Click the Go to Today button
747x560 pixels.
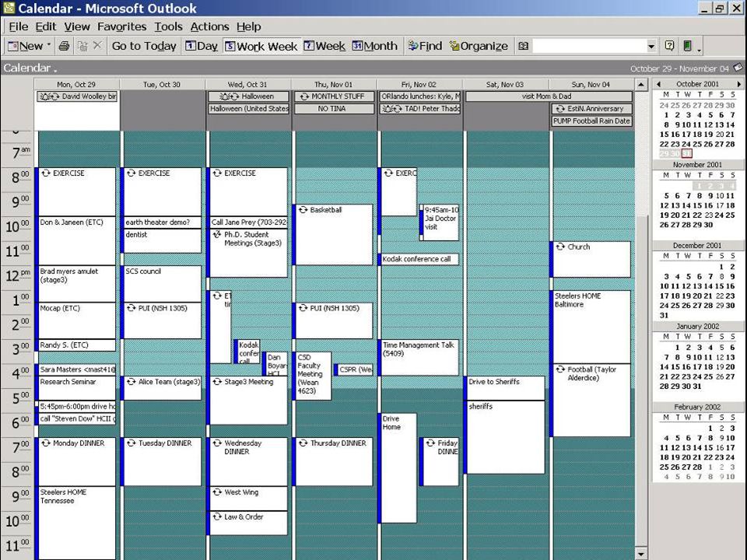[x=144, y=46]
